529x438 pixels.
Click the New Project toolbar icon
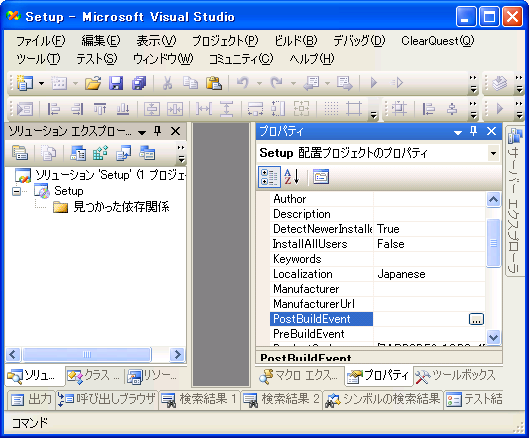[x=25, y=83]
